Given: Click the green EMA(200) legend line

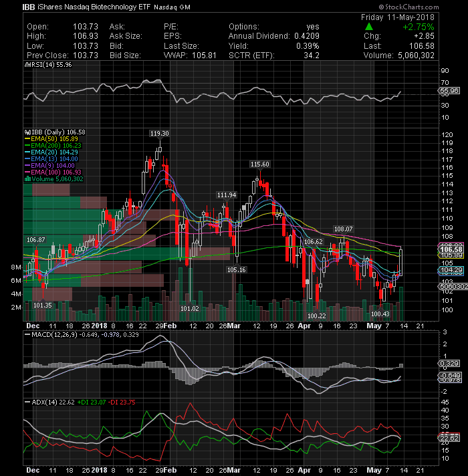Looking at the screenshot, I should [27, 146].
